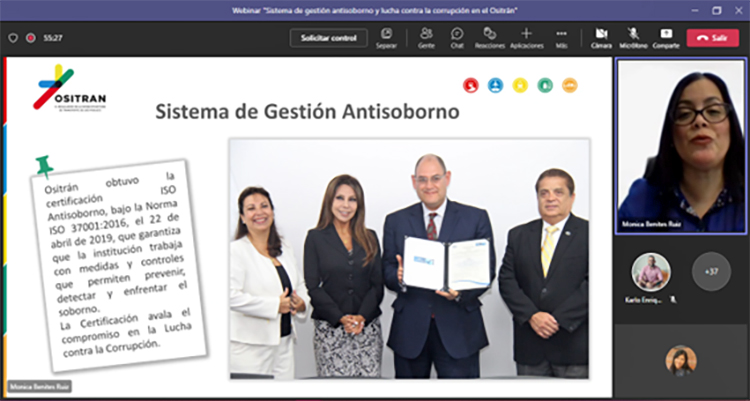750x401 pixels.
Task: Show the Gente participants panel
Action: pyautogui.click(x=426, y=38)
